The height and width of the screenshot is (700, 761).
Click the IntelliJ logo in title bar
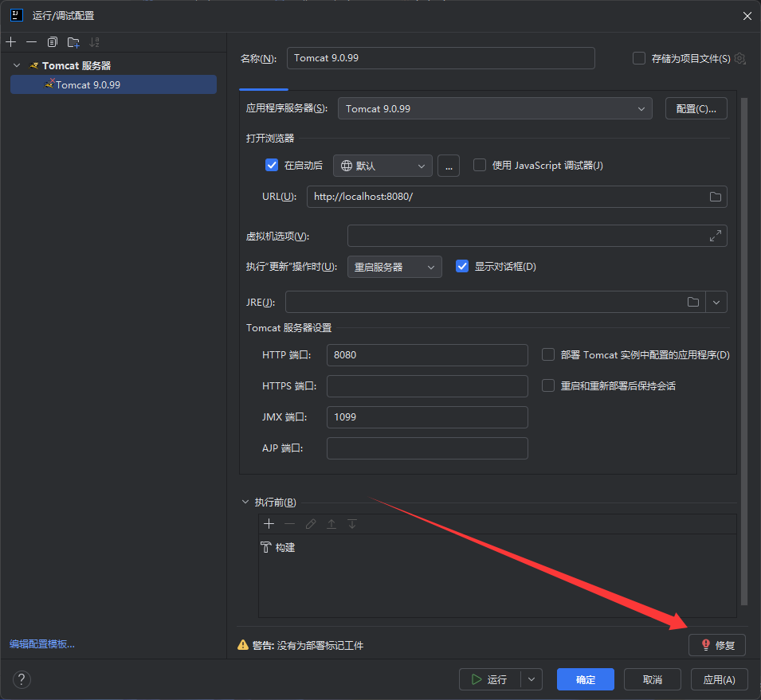[x=17, y=15]
